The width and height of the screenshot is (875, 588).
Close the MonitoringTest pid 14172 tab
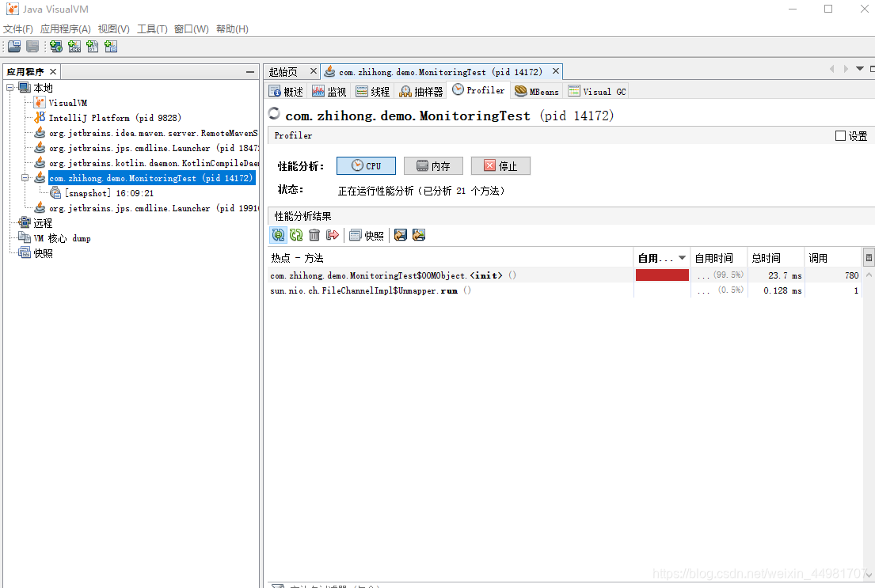(x=556, y=71)
